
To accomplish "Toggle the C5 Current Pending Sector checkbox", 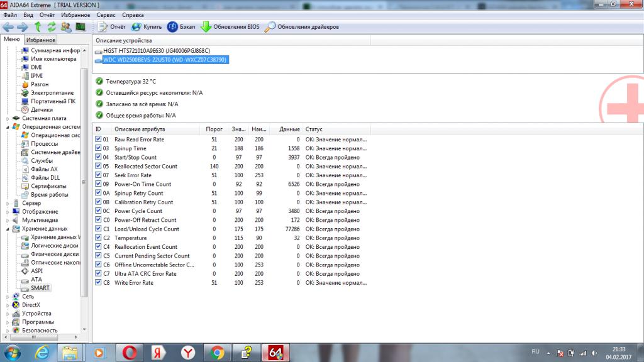I will [x=98, y=256].
